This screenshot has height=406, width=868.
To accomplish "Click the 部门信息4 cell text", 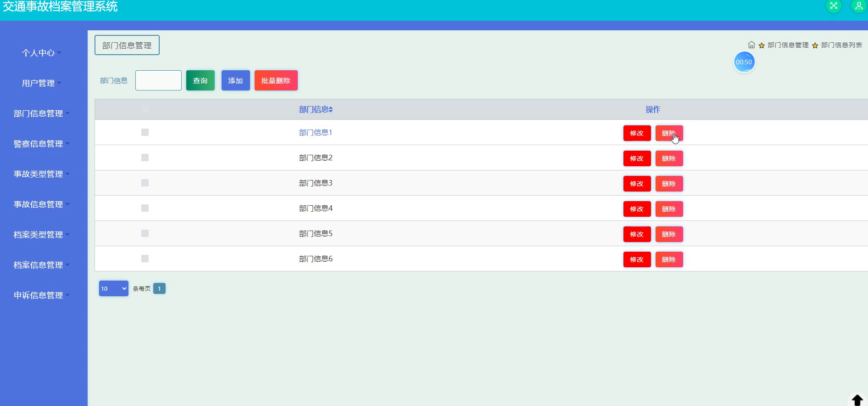I will pyautogui.click(x=316, y=208).
